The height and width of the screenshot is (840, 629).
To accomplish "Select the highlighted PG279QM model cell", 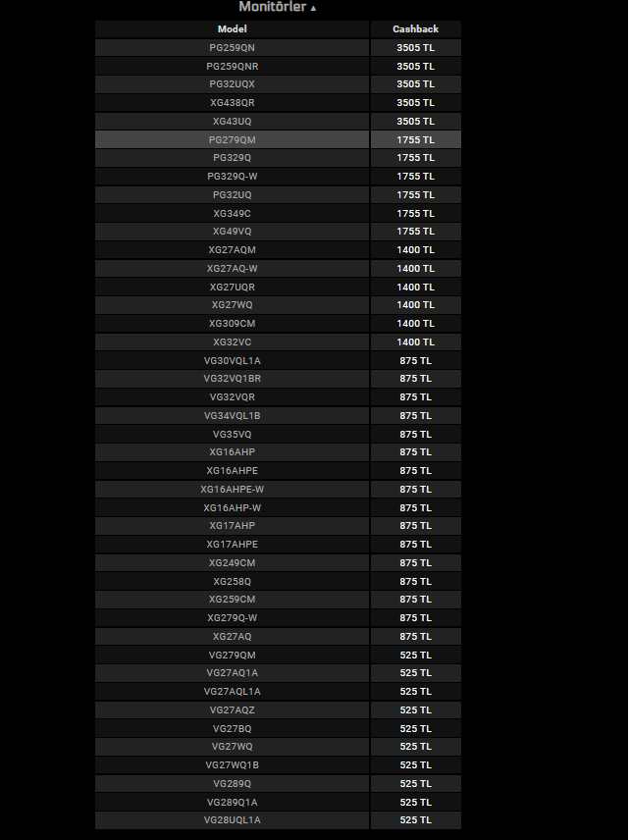I will (x=233, y=139).
